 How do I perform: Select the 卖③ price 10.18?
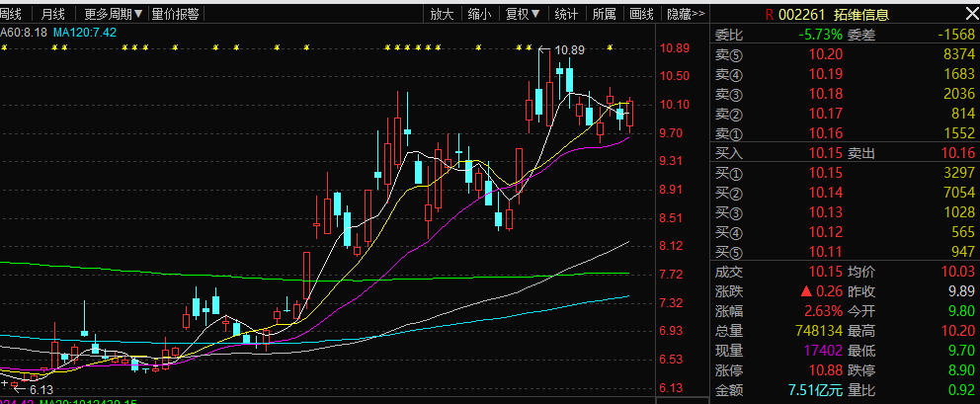pos(826,94)
